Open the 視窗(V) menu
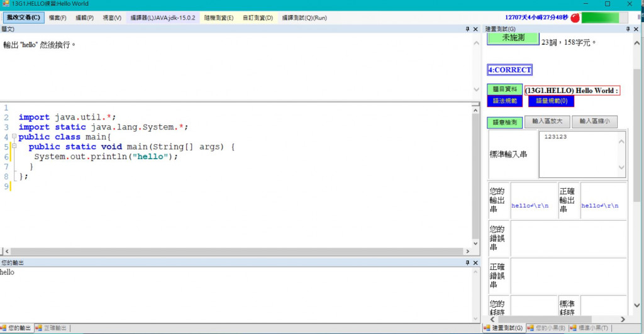This screenshot has width=644, height=334. click(x=112, y=18)
